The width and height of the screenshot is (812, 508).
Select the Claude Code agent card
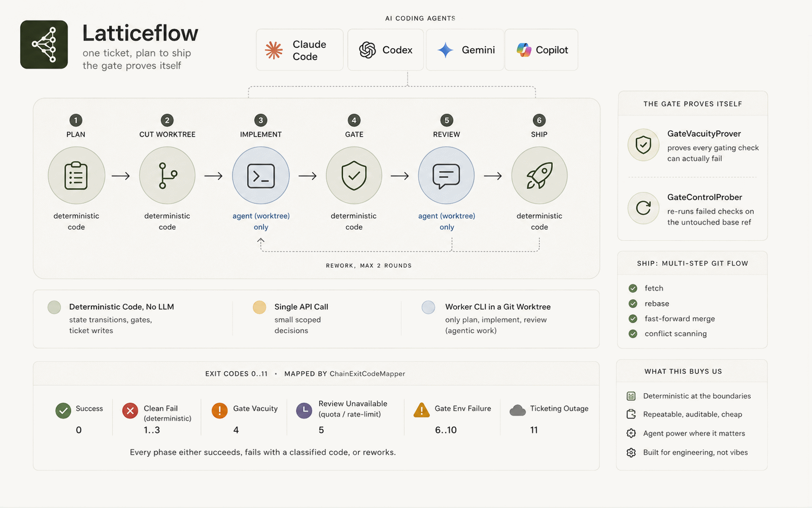click(x=300, y=50)
